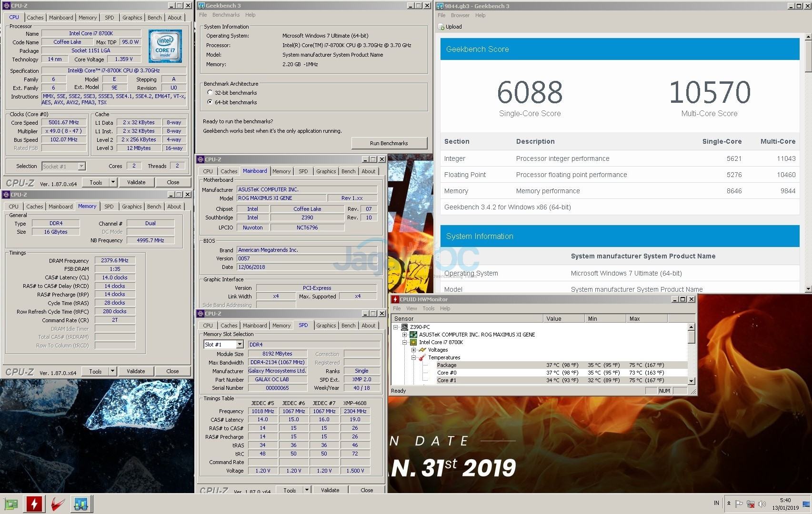Switch to the Caches tab in top CPU-Z window
812x514 pixels.
pyautogui.click(x=35, y=18)
